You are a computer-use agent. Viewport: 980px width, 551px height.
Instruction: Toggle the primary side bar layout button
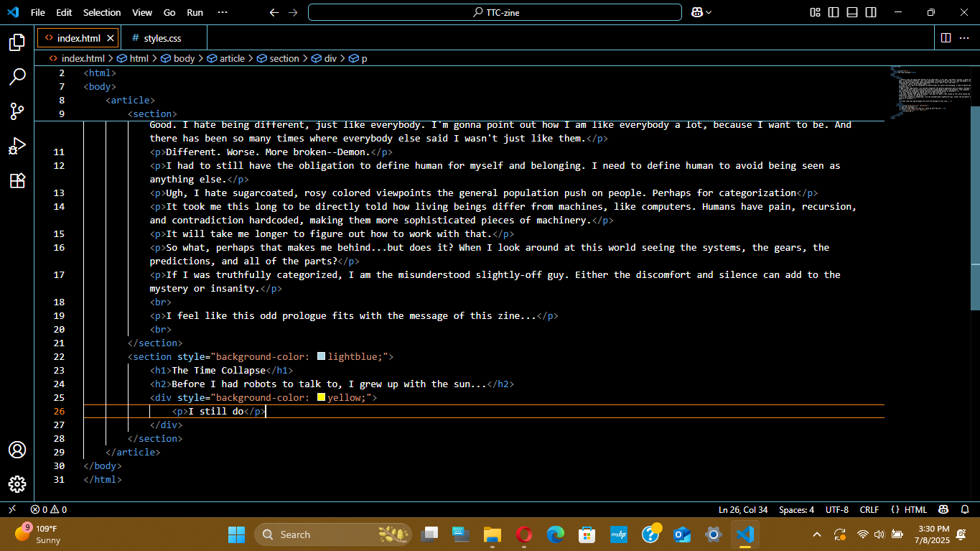834,12
